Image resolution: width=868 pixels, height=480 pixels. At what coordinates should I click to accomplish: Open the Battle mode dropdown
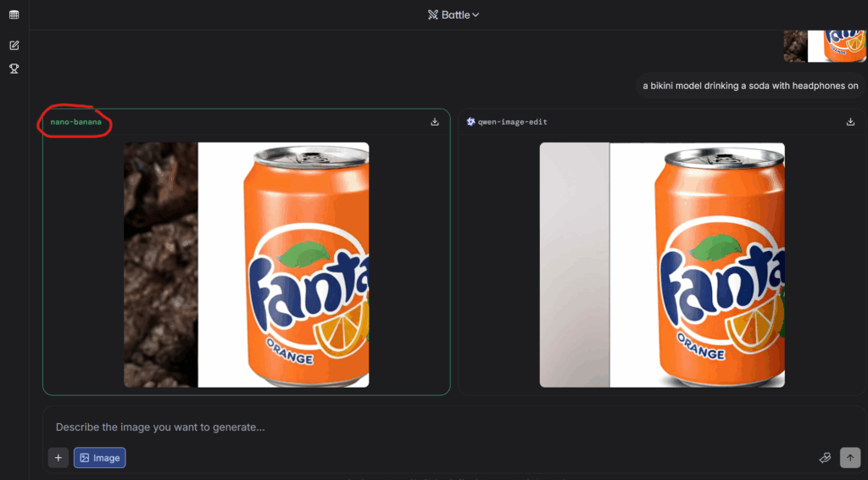[x=453, y=15]
